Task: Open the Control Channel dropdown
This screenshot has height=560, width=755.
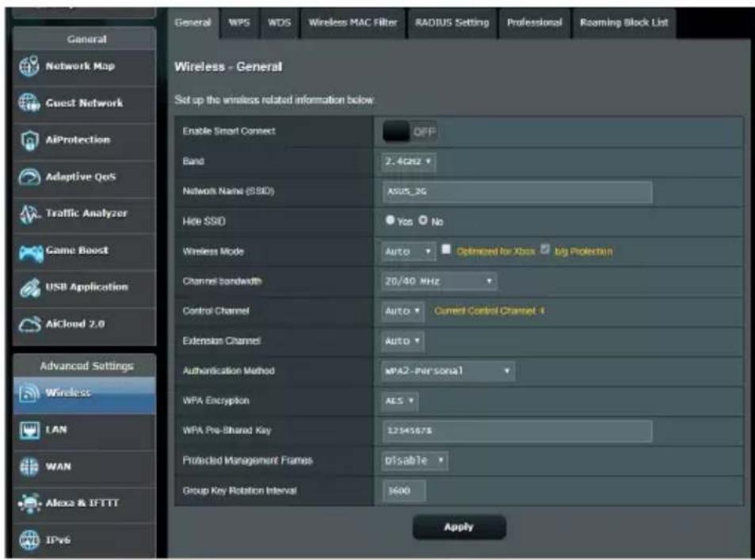Action: click(x=402, y=311)
